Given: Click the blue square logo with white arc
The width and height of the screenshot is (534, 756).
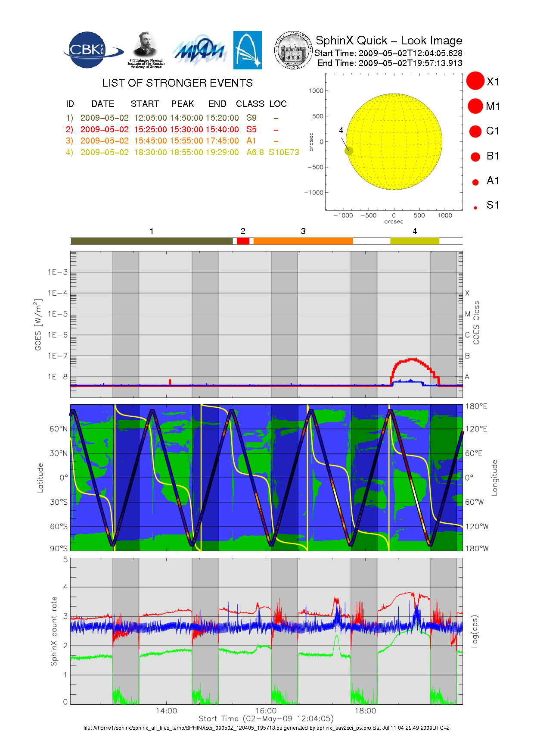Looking at the screenshot, I should tap(247, 50).
